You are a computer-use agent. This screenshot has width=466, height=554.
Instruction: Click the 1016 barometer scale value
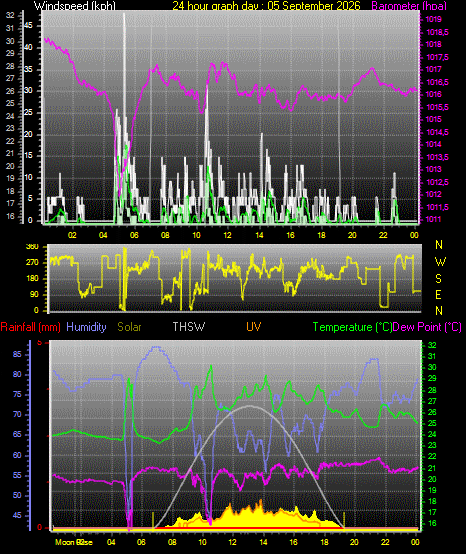pos(433,94)
